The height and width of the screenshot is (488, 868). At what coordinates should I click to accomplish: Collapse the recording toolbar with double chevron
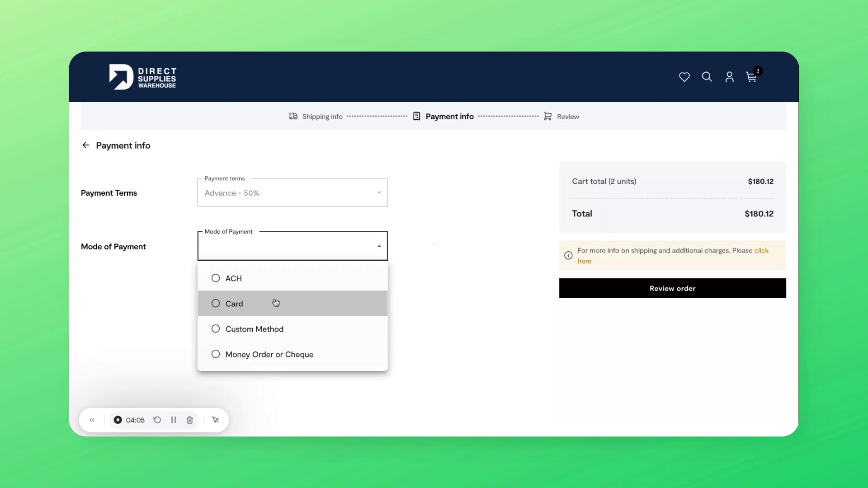pyautogui.click(x=92, y=420)
